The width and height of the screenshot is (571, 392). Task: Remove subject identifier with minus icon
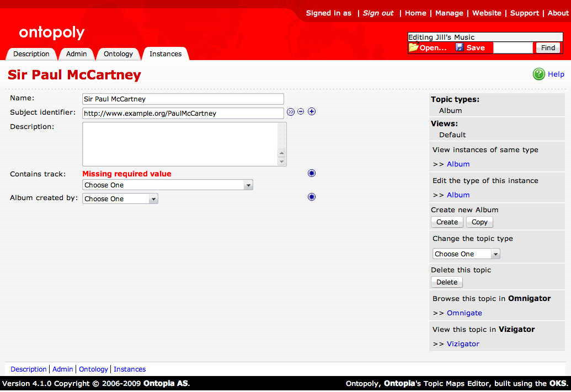301,112
